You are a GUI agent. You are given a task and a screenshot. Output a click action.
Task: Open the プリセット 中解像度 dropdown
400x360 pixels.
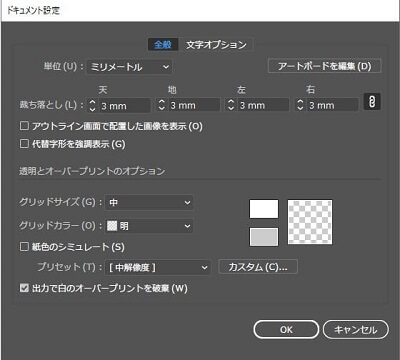[x=158, y=267]
